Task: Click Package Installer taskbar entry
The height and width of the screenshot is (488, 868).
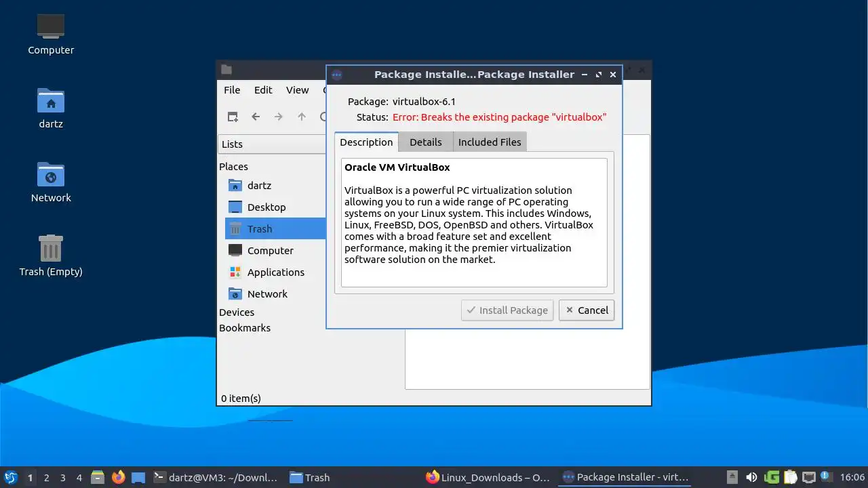Action: 625,477
